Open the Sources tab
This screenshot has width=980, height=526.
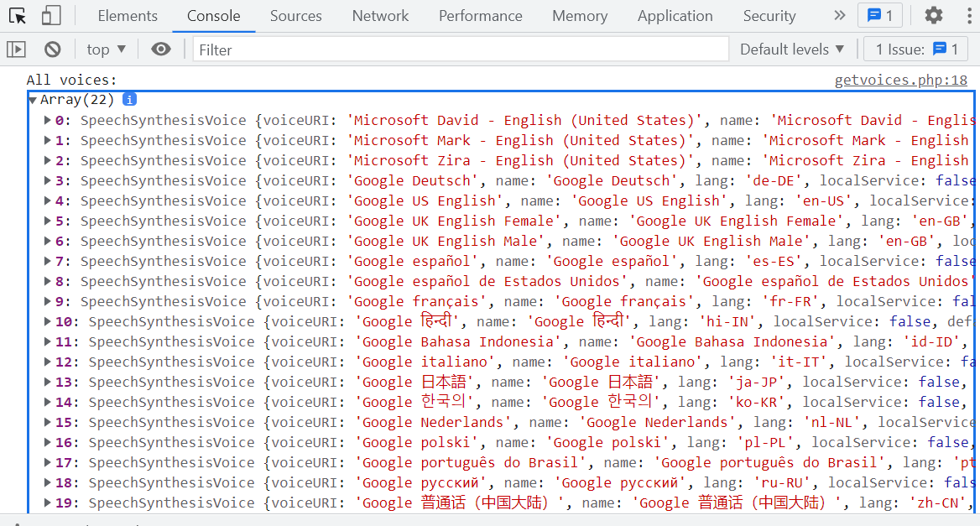295,16
